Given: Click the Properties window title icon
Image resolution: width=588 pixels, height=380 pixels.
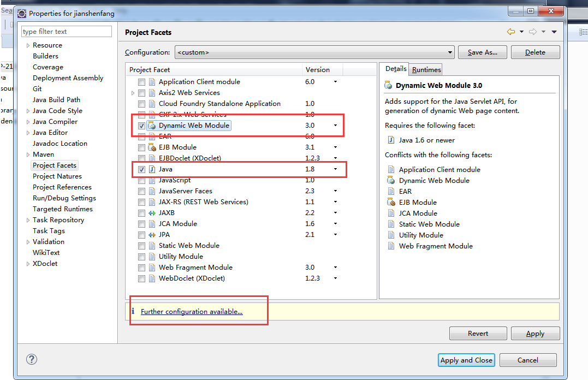Looking at the screenshot, I should pyautogui.click(x=22, y=14).
